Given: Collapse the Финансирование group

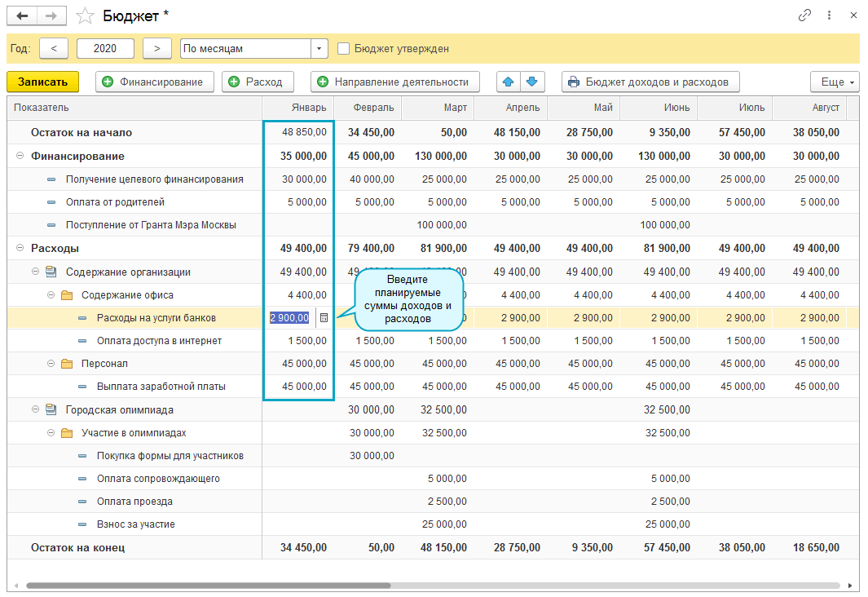Looking at the screenshot, I should click(x=20, y=156).
